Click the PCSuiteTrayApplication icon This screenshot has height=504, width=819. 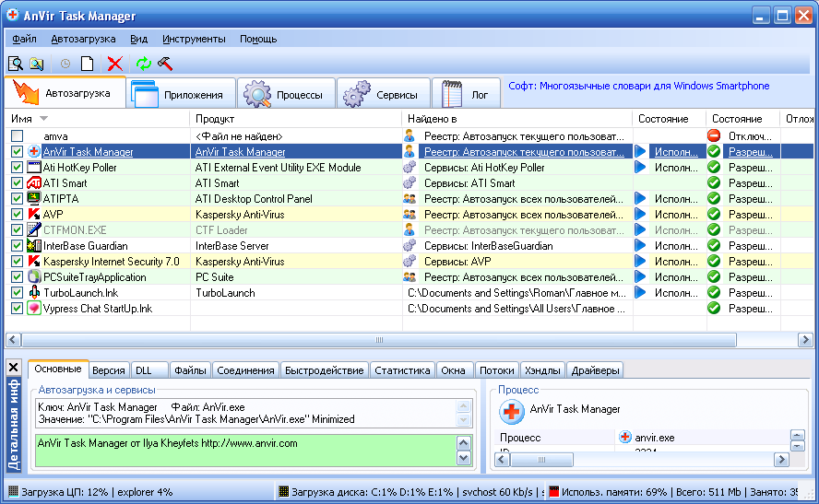pos(34,276)
